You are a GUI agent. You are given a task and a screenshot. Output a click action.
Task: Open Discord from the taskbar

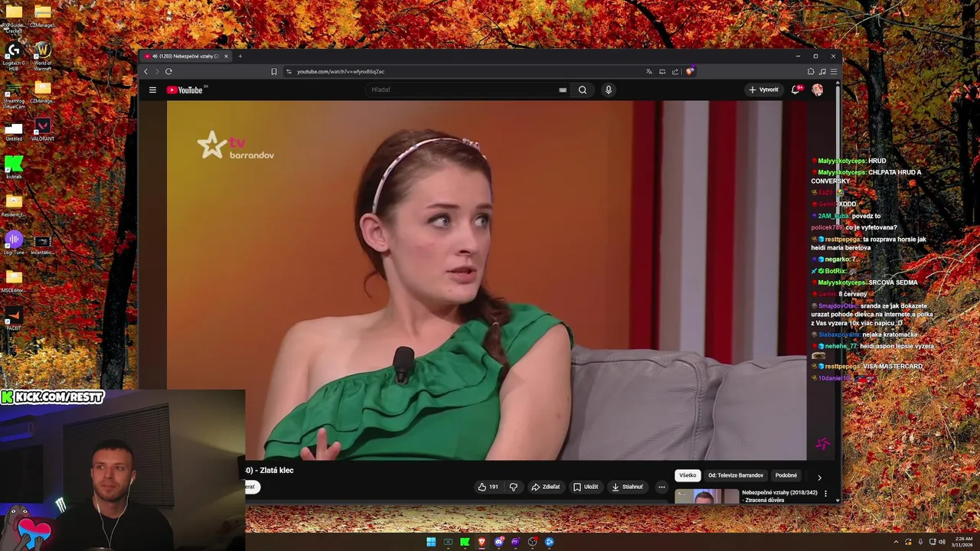(x=498, y=542)
